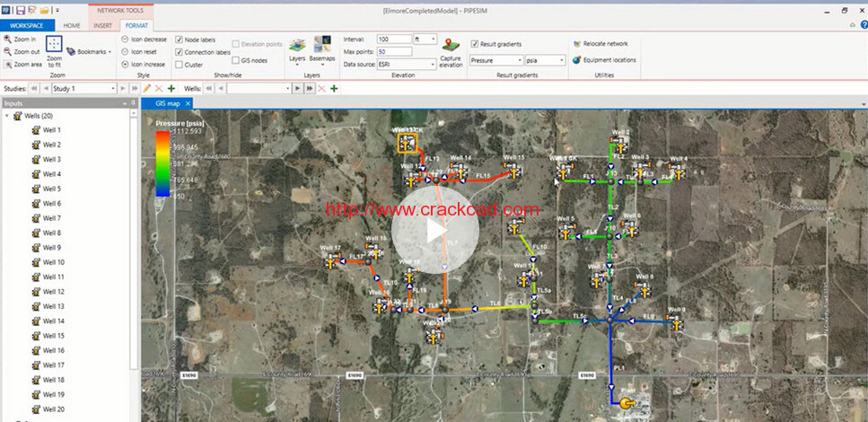Open the Bookmarks dropdown
Viewport: 868px width, 422px height.
coord(89,51)
